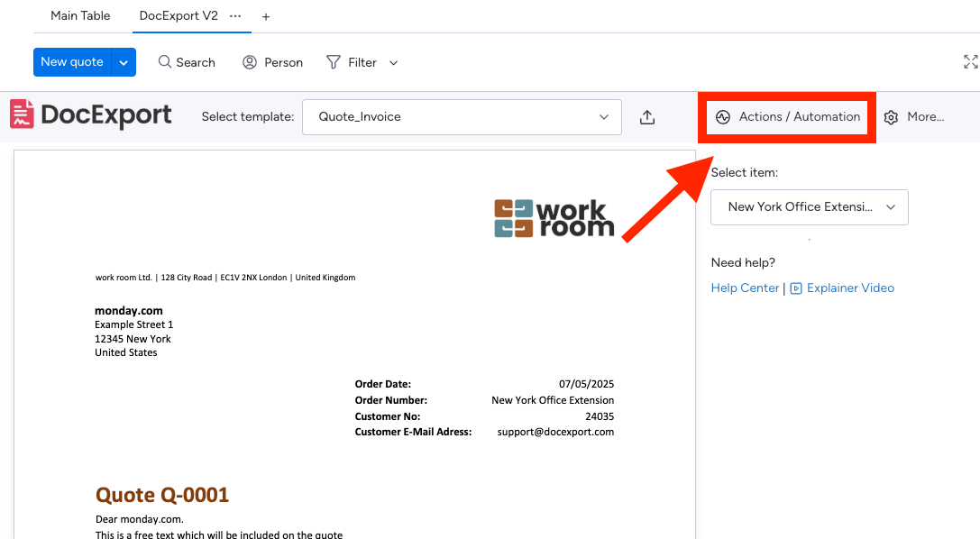The image size is (980, 539).
Task: Open the Select item dropdown New York Office
Action: click(x=810, y=207)
